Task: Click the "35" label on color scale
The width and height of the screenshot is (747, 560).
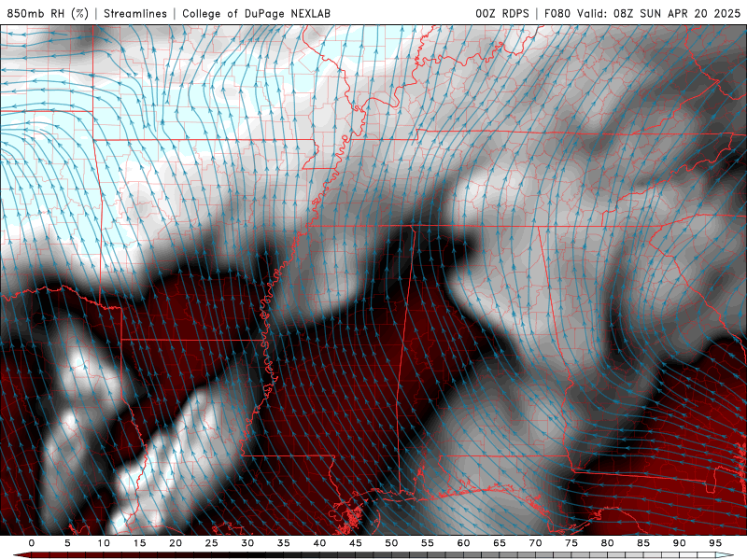Action: pyautogui.click(x=284, y=543)
